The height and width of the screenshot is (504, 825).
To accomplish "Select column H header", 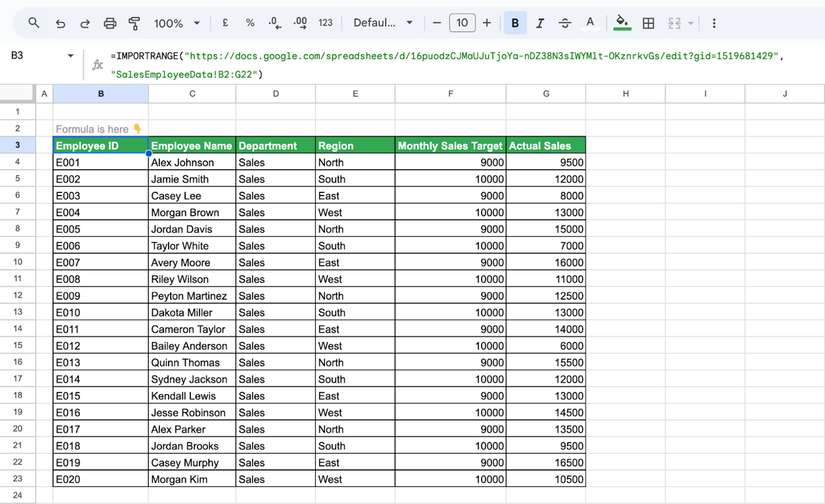I will (x=625, y=94).
